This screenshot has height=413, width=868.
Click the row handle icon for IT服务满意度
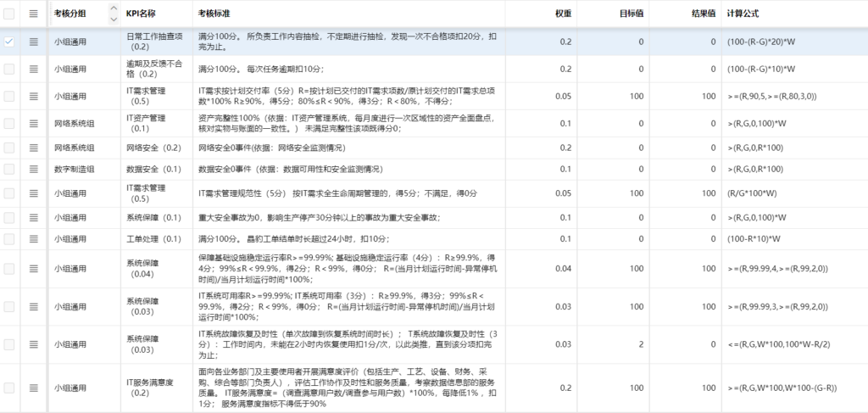[34, 388]
